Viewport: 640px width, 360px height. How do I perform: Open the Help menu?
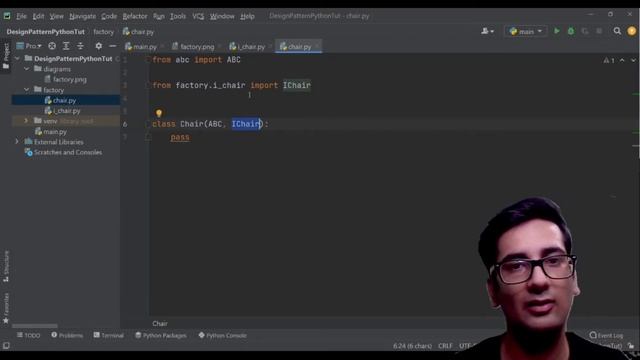point(247,16)
